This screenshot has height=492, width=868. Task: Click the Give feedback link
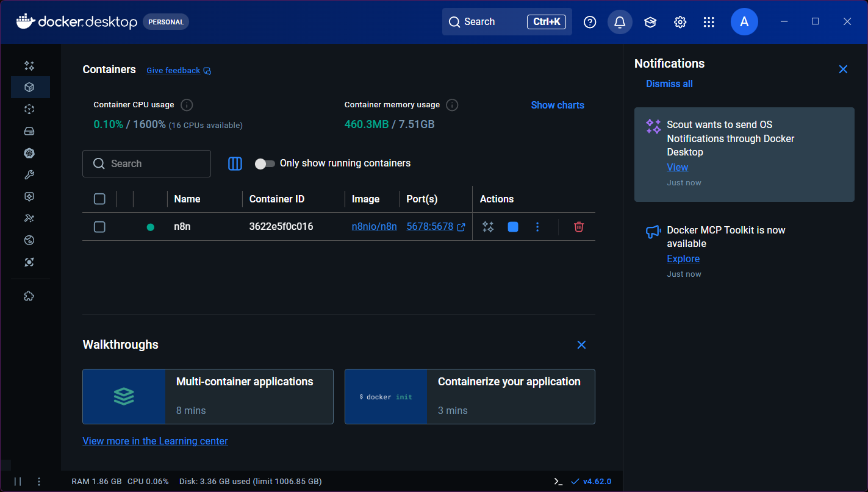173,71
